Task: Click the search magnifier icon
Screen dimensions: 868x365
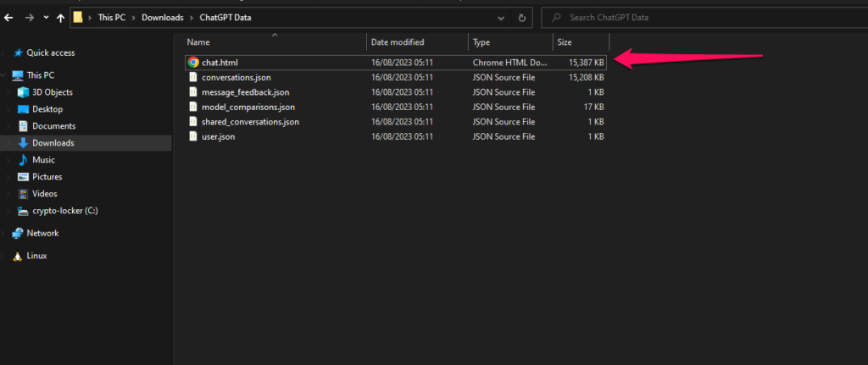Action: [x=557, y=18]
